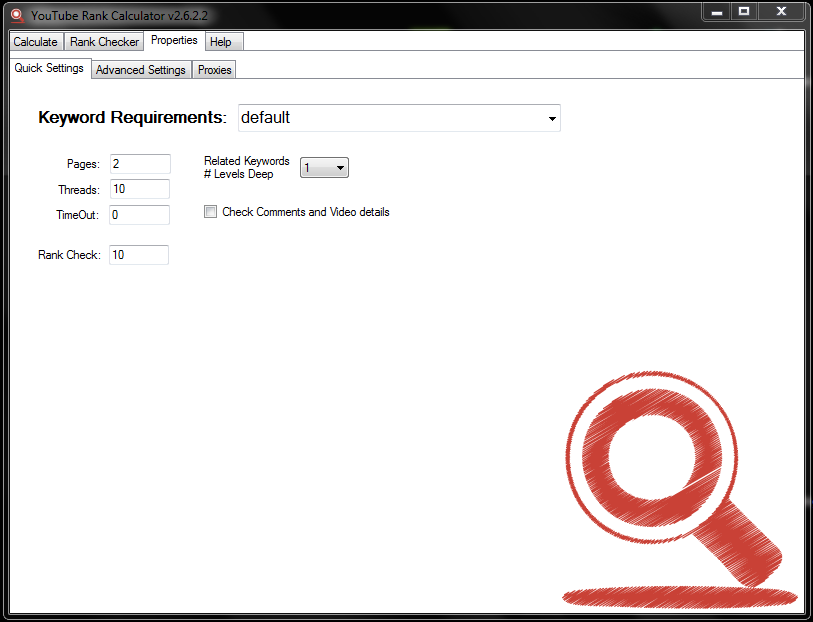Viewport: 813px width, 622px height.
Task: Open the Help tab
Action: click(x=224, y=41)
